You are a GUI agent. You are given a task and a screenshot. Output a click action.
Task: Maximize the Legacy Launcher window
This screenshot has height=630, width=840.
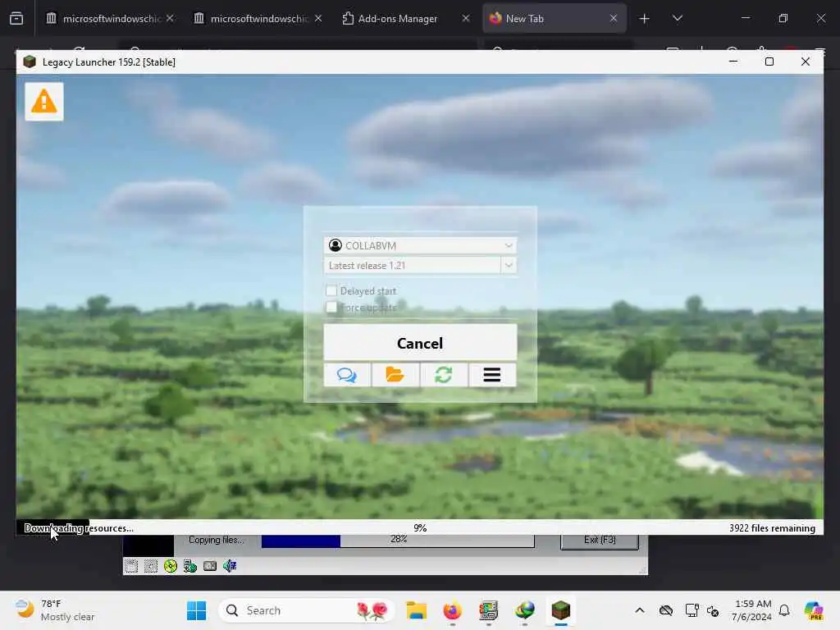(x=769, y=62)
